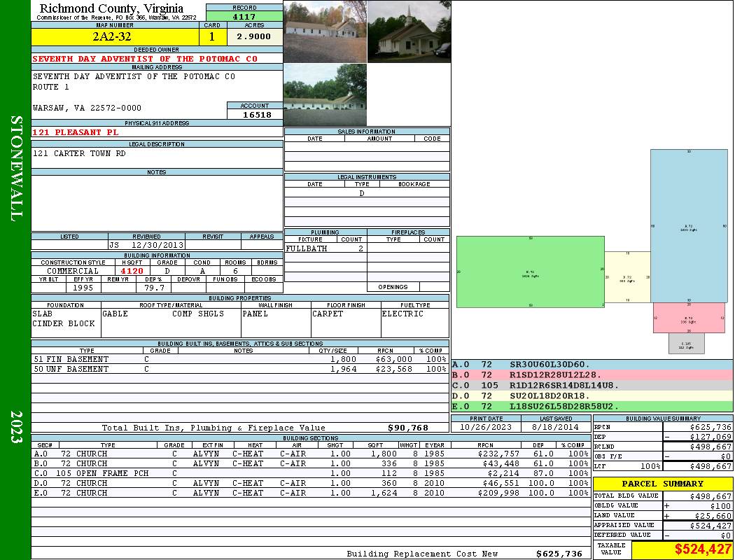Click roof material COMP SHGLS
Screen dimensions: 735x560
pos(198,314)
